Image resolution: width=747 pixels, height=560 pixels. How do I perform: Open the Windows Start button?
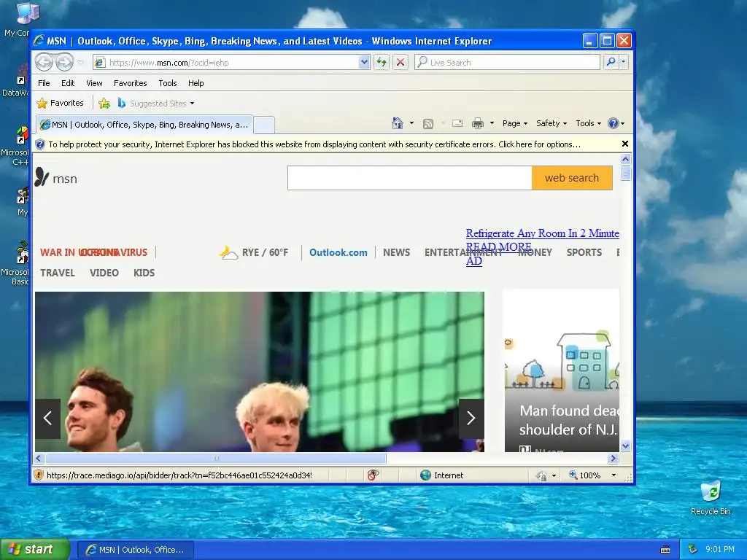tap(34, 550)
